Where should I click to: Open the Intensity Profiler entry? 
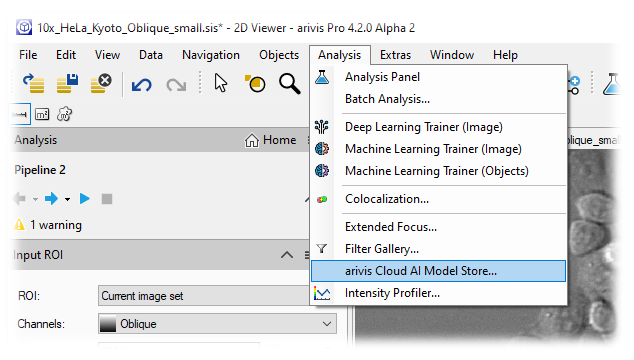[439, 293]
